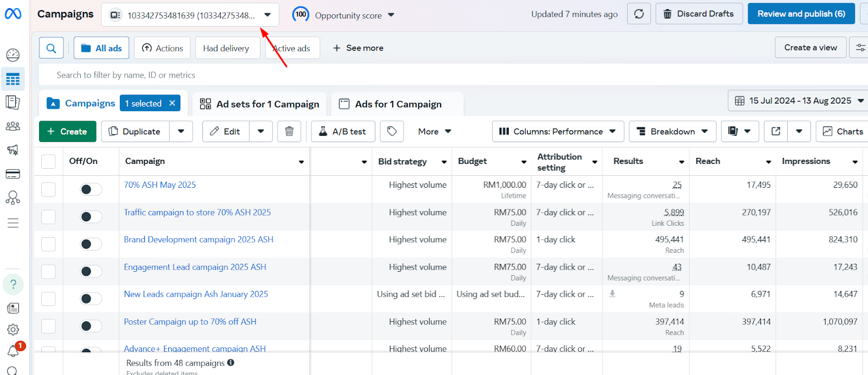The width and height of the screenshot is (868, 375).
Task: Open Settings gear icon in sidebar
Action: pos(13,329)
